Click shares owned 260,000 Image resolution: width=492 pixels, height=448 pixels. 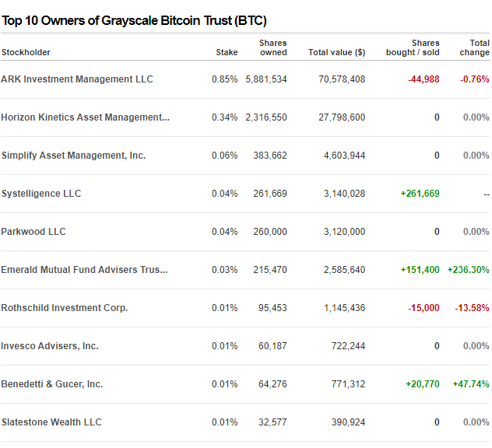[270, 231]
